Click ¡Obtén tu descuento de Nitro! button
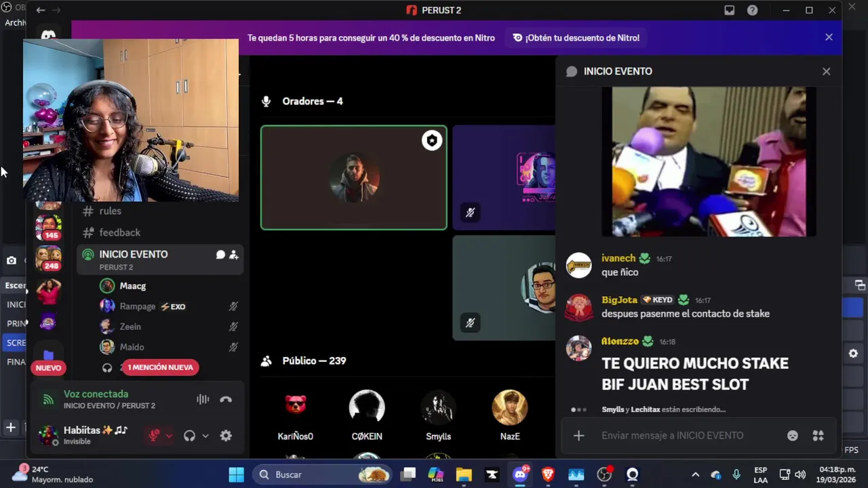The image size is (868, 488). (576, 38)
